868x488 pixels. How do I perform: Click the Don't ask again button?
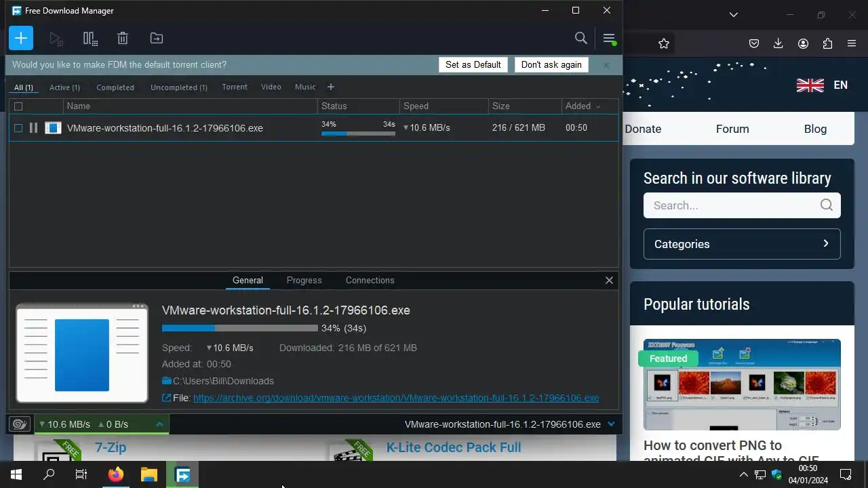551,64
